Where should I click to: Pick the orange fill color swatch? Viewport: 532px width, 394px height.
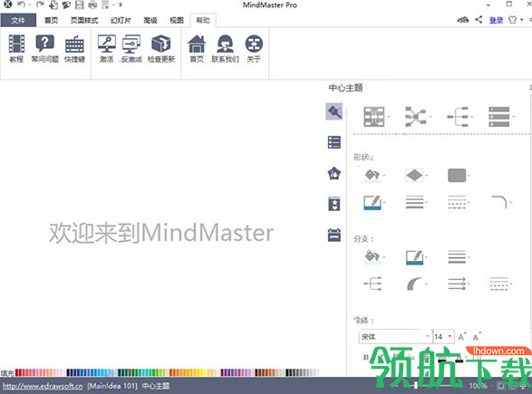pyautogui.click(x=171, y=372)
